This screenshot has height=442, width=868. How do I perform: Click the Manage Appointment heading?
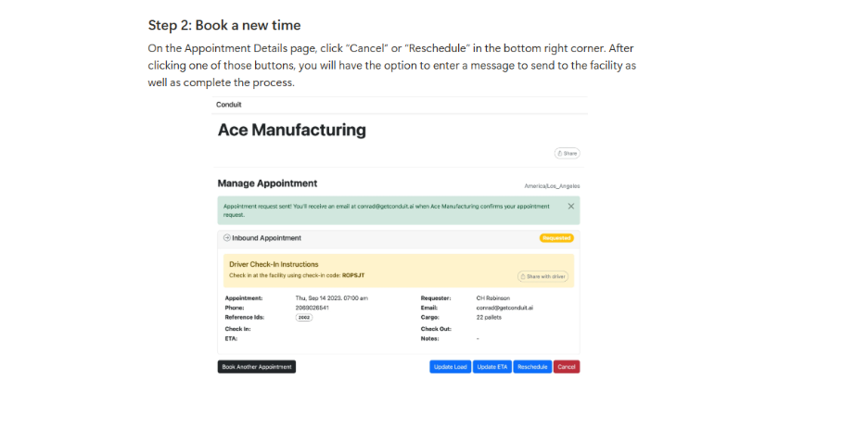pyautogui.click(x=267, y=183)
